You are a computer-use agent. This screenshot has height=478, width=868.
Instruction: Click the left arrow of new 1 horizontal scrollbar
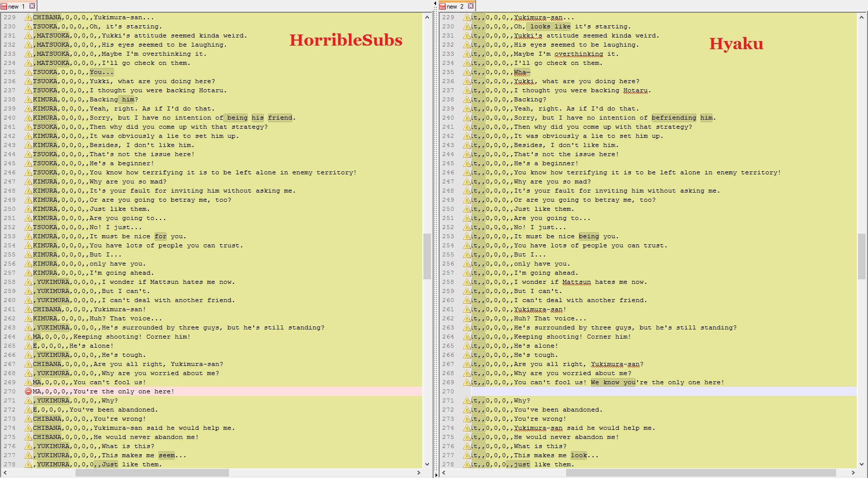(x=5, y=472)
